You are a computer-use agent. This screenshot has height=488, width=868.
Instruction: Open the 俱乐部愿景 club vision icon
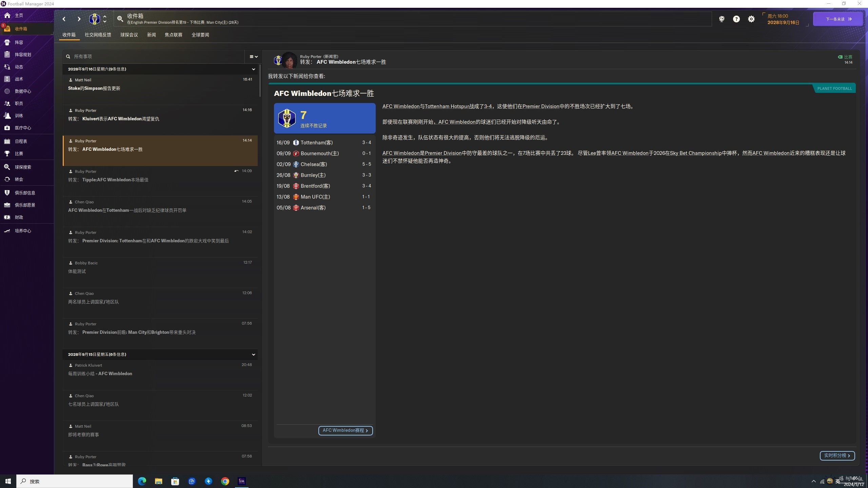pyautogui.click(x=7, y=205)
